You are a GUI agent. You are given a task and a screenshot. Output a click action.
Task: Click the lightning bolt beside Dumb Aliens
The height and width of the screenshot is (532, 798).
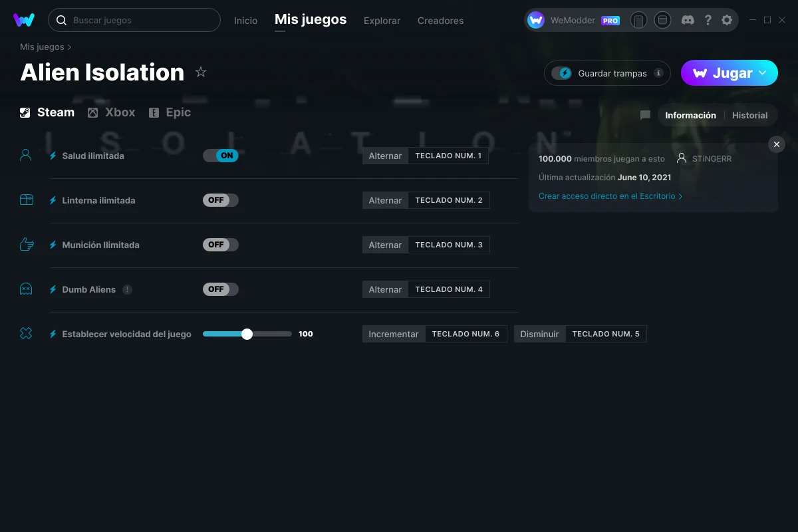(x=53, y=289)
